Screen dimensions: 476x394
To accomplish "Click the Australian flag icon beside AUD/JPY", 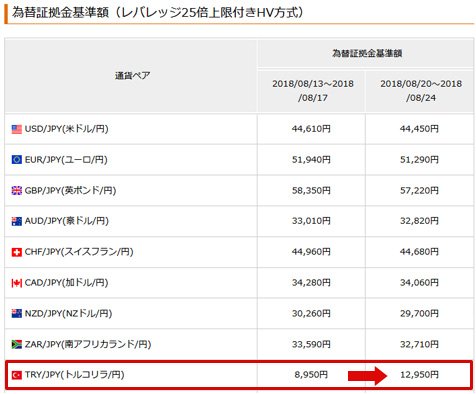I will 17,221.
